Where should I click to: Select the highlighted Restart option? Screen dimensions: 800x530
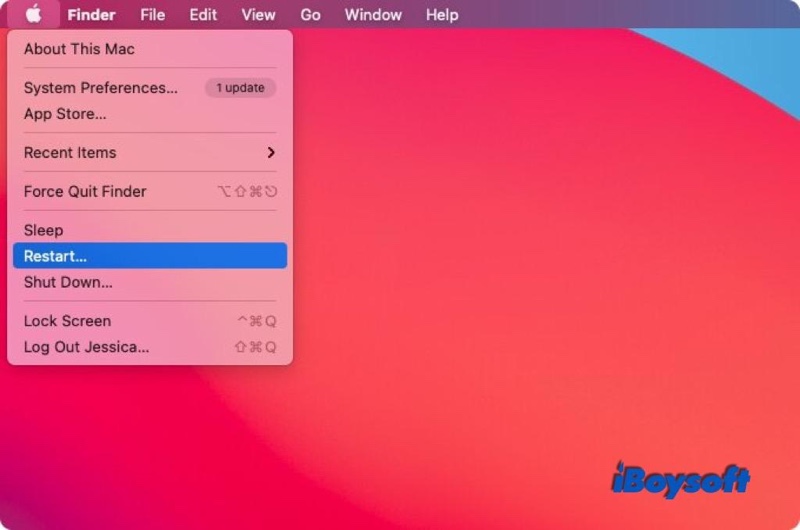(x=55, y=256)
